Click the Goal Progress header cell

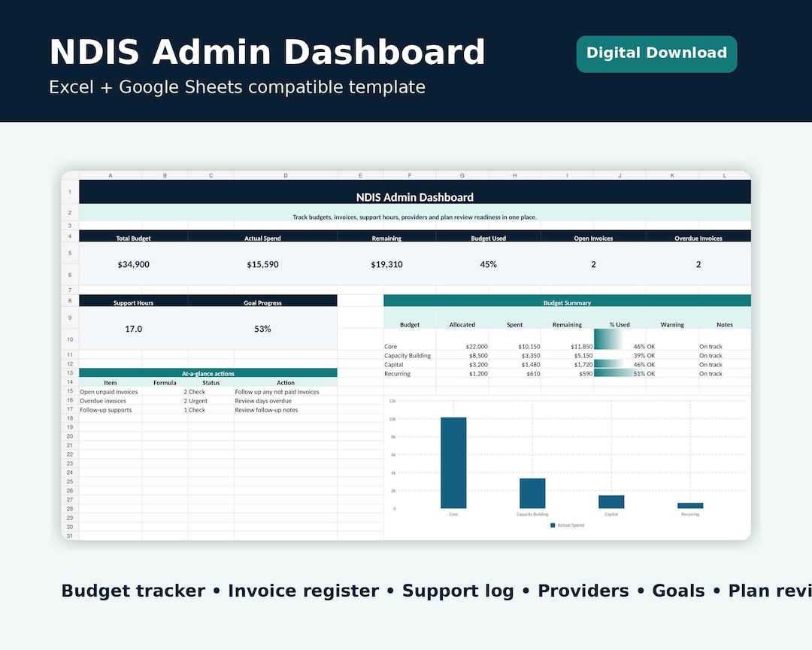(x=262, y=301)
